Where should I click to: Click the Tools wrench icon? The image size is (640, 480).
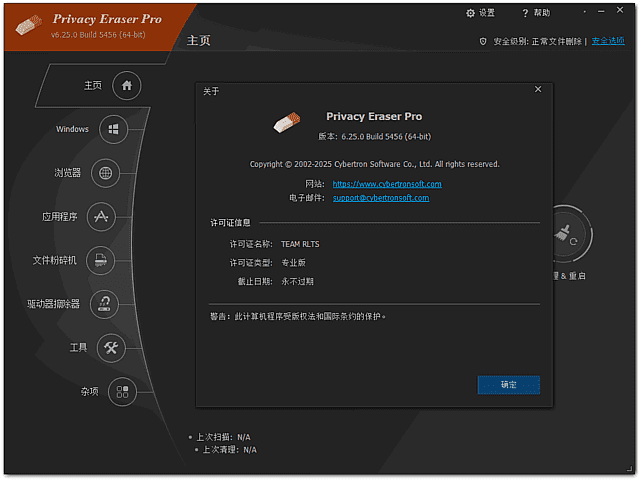[111, 347]
